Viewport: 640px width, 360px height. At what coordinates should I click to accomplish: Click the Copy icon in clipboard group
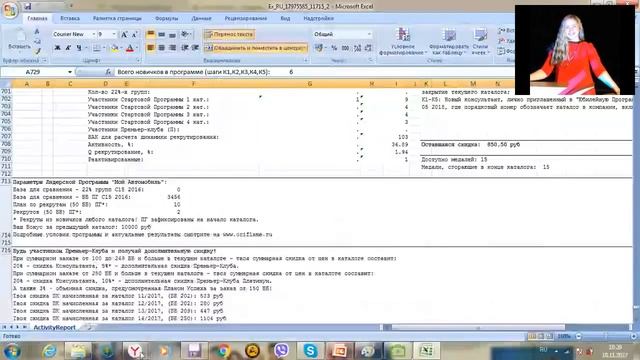click(37, 41)
